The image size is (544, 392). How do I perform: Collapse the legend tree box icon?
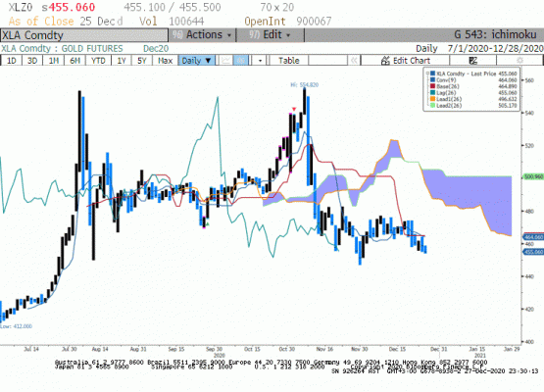[427, 73]
